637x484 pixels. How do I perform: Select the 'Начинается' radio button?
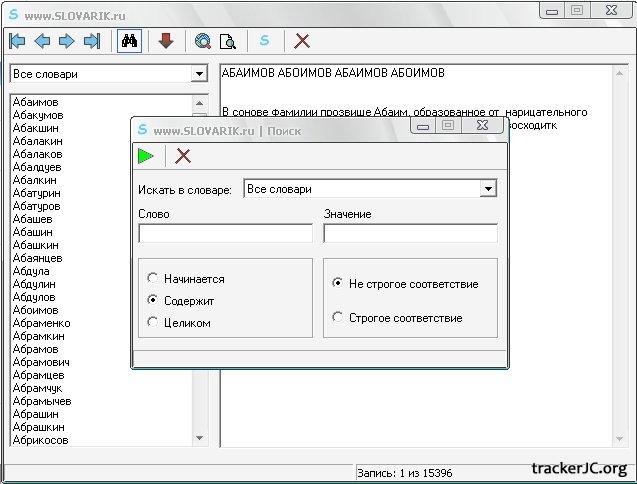pos(153,279)
